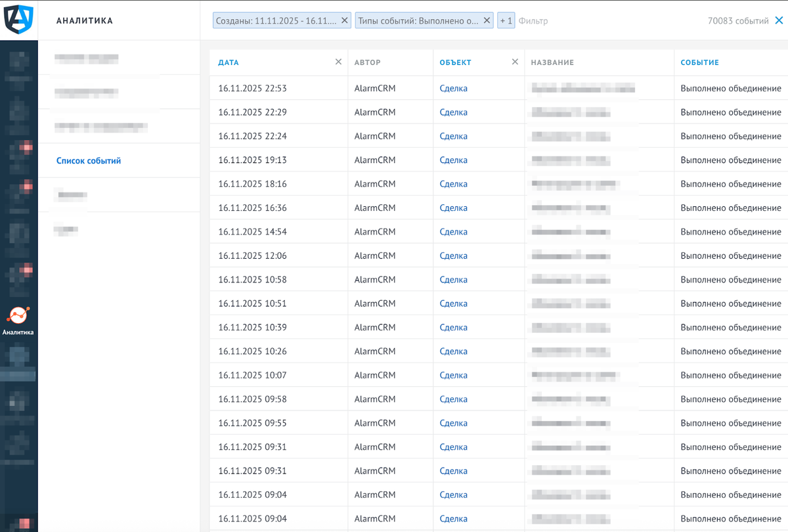The image size is (788, 532).
Task: Click AlarmCRM author in the 14:54 row
Action: point(375,232)
